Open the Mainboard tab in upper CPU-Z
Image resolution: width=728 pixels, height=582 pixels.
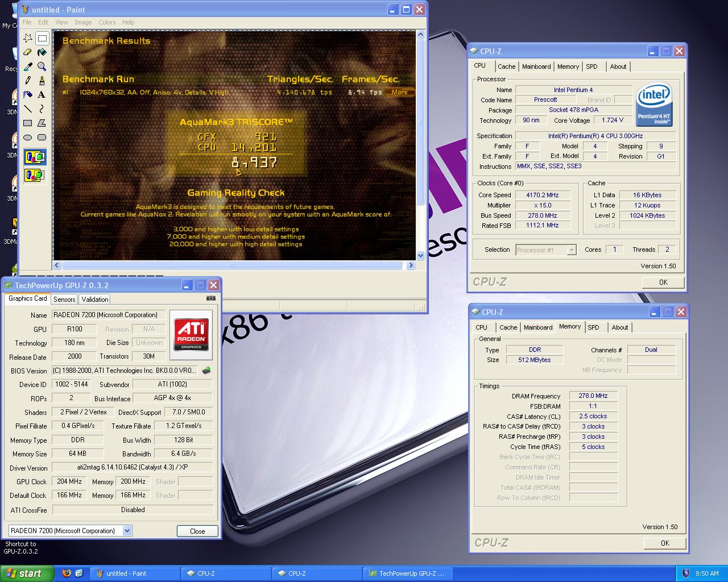click(536, 66)
